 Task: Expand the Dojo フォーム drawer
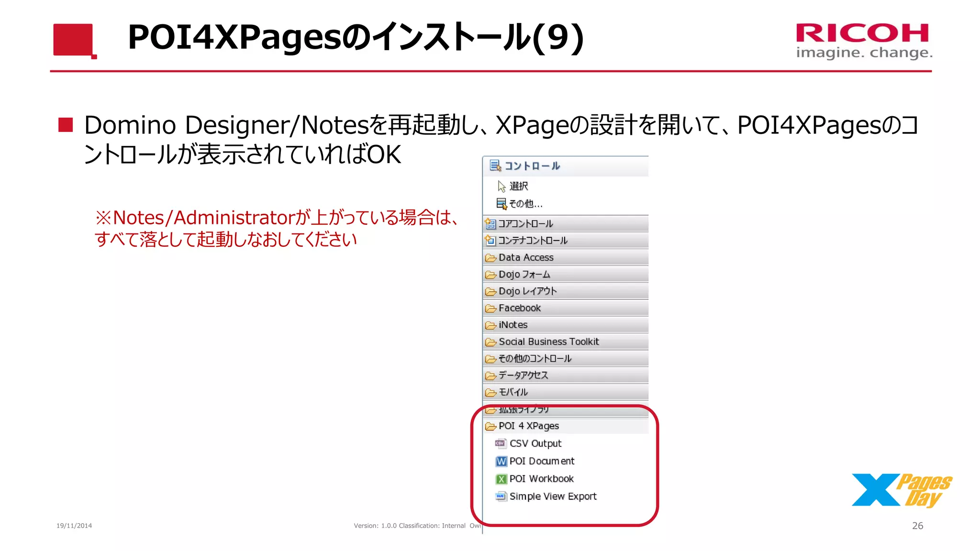point(566,274)
